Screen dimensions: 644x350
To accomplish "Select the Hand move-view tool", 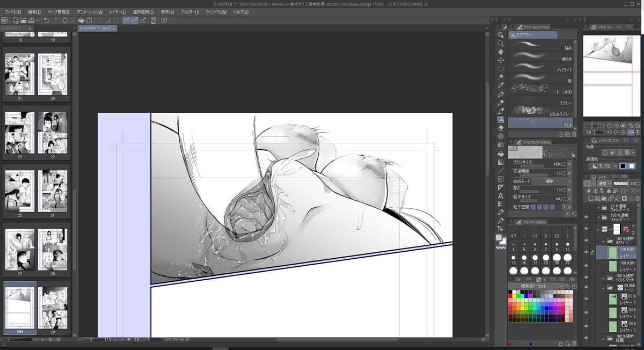I will (x=501, y=52).
